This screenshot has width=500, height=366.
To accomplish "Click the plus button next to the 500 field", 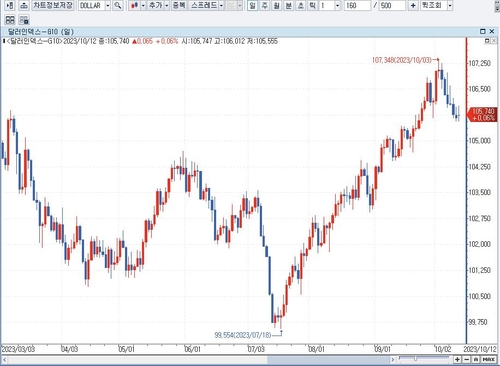I will pos(413,5).
